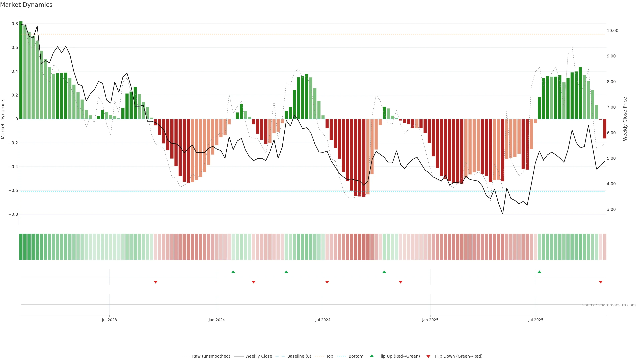
Task: Click the Flip Up green triangle legend icon
Action: coord(372,356)
